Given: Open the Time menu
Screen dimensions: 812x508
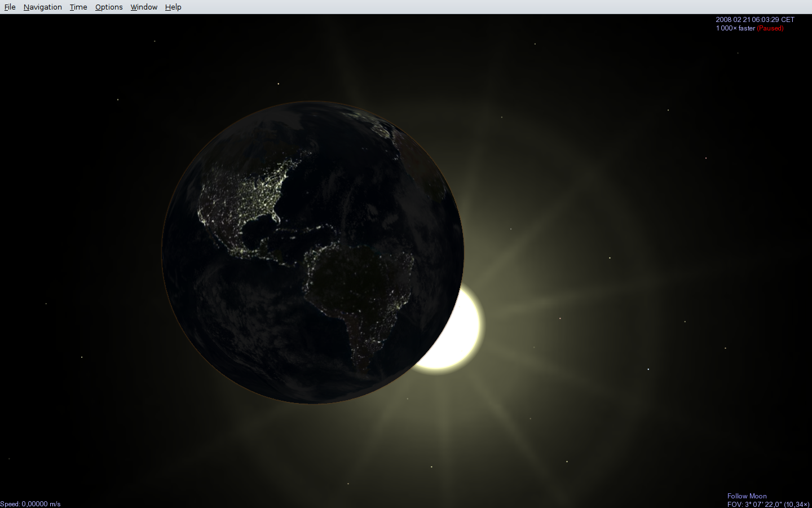Looking at the screenshot, I should (78, 7).
